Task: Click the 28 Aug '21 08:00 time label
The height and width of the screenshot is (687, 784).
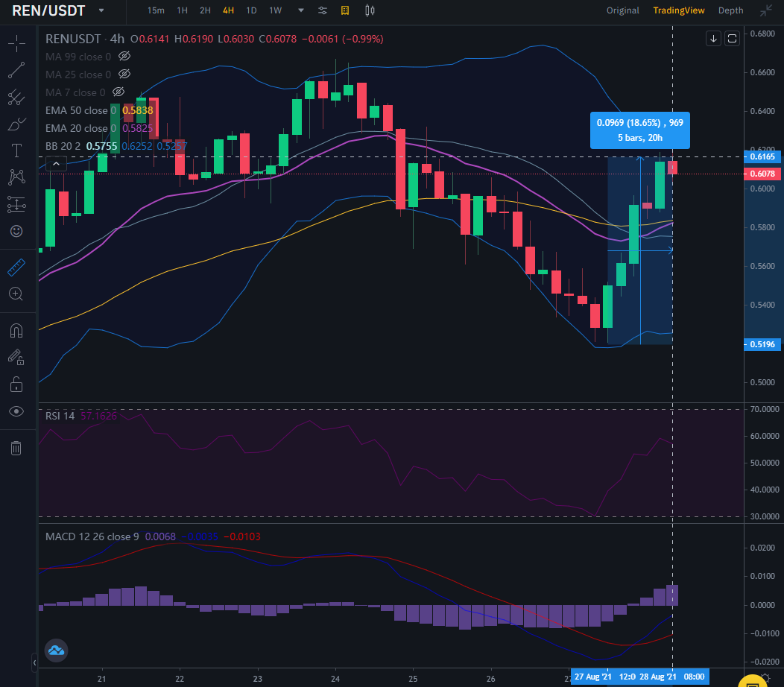Action: 672,677
